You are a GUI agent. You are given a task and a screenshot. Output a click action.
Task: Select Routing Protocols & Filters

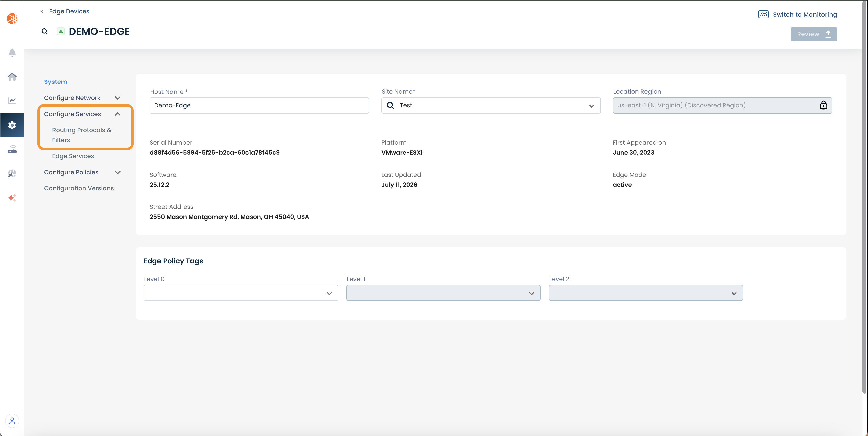82,135
